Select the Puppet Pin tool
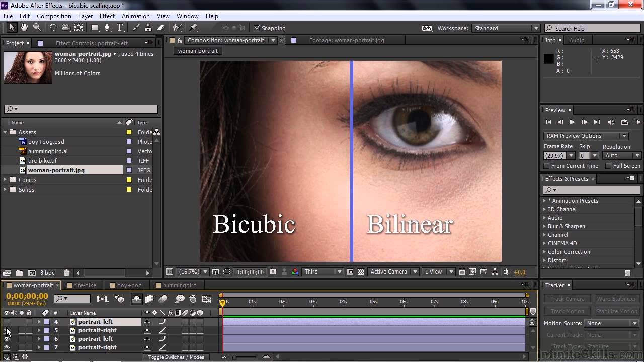This screenshot has width=644, height=362. [194, 28]
